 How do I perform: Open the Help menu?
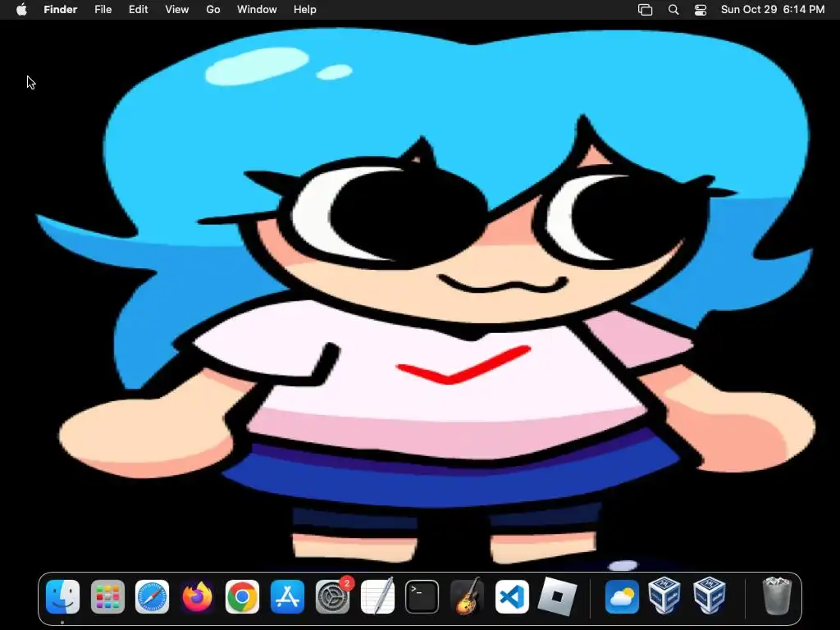305,10
